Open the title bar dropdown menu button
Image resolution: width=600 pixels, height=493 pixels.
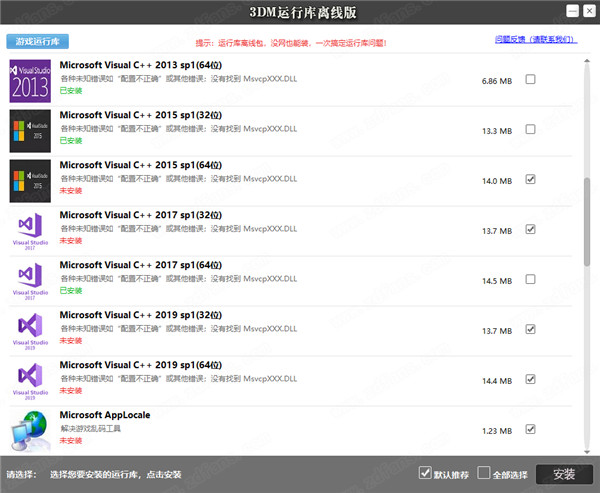tap(571, 13)
